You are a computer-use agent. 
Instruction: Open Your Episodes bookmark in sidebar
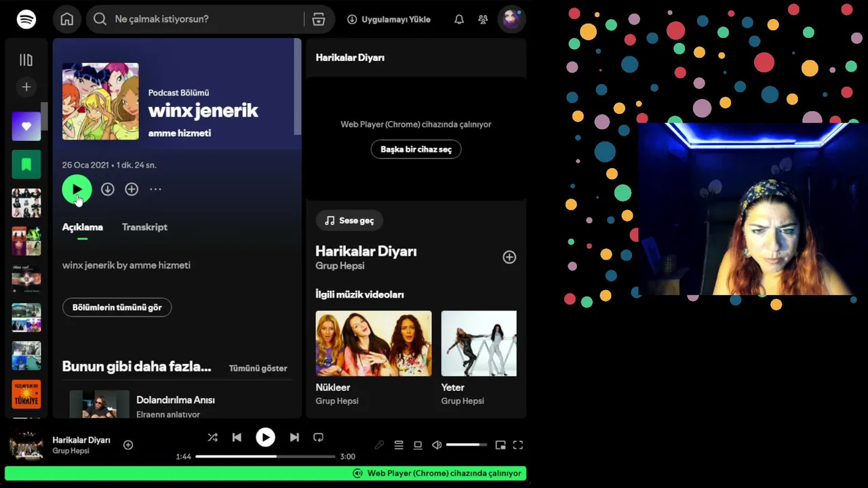26,164
